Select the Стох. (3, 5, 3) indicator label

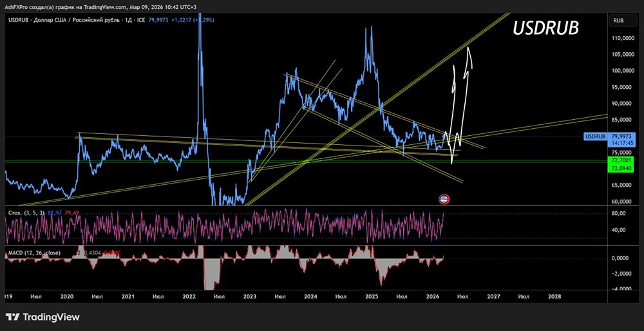pyautogui.click(x=26, y=213)
